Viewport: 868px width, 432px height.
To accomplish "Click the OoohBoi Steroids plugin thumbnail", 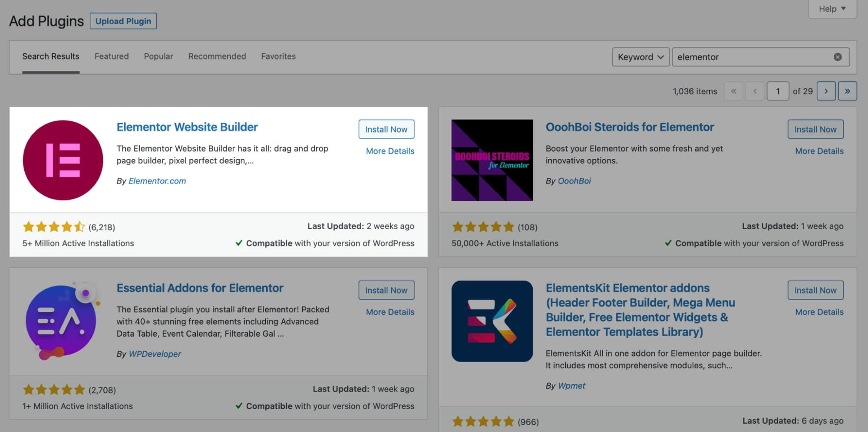I will tap(492, 160).
